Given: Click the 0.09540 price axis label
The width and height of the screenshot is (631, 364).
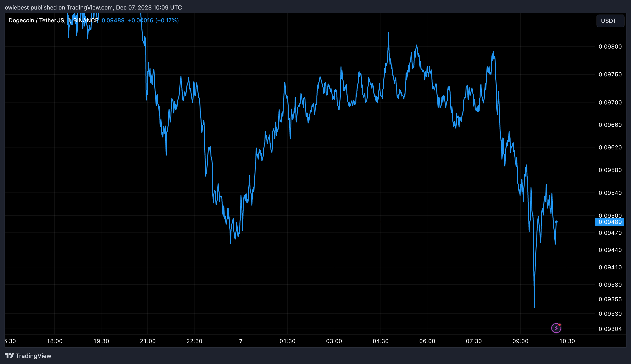Looking at the screenshot, I should click(610, 193).
